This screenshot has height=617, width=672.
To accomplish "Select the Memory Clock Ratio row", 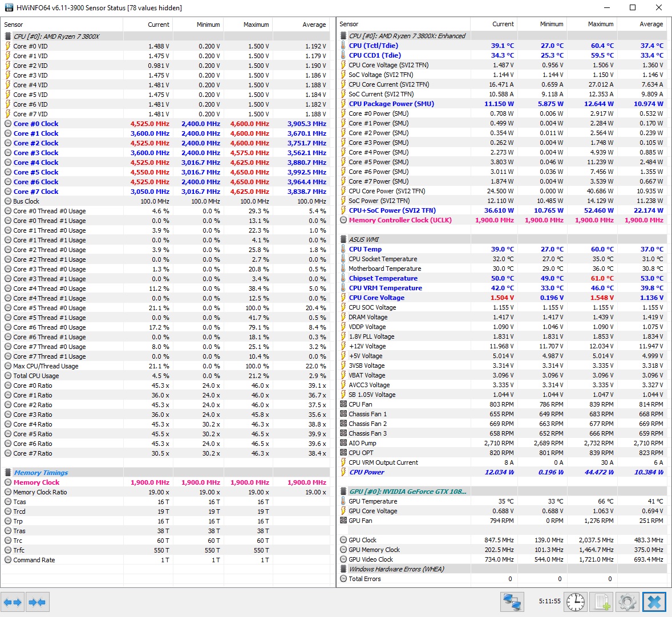I will point(165,492).
